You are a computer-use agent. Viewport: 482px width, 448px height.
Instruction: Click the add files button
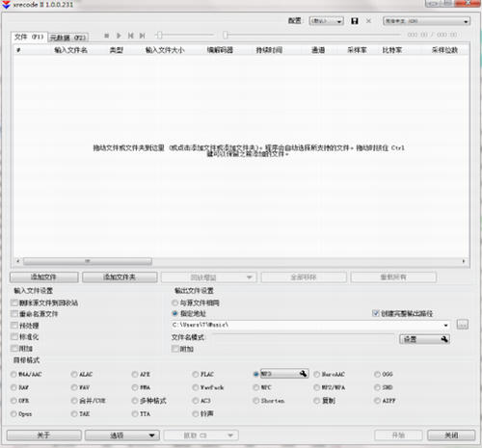click(x=44, y=277)
